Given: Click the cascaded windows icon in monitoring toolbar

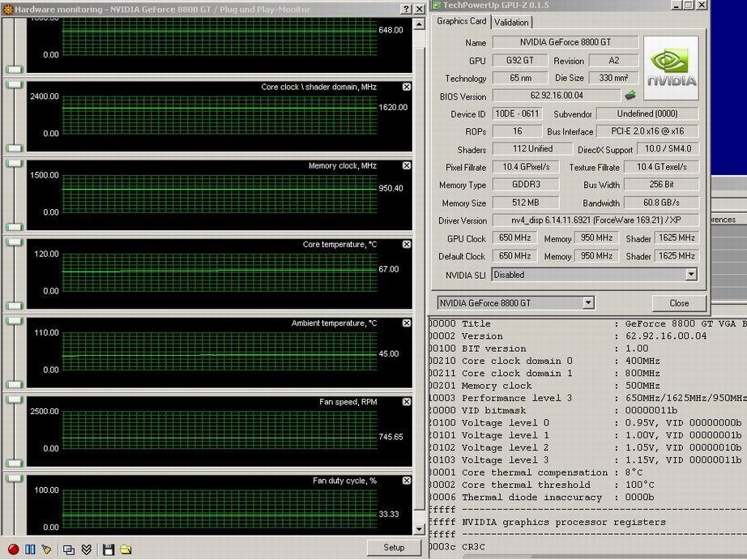Looking at the screenshot, I should [x=69, y=550].
